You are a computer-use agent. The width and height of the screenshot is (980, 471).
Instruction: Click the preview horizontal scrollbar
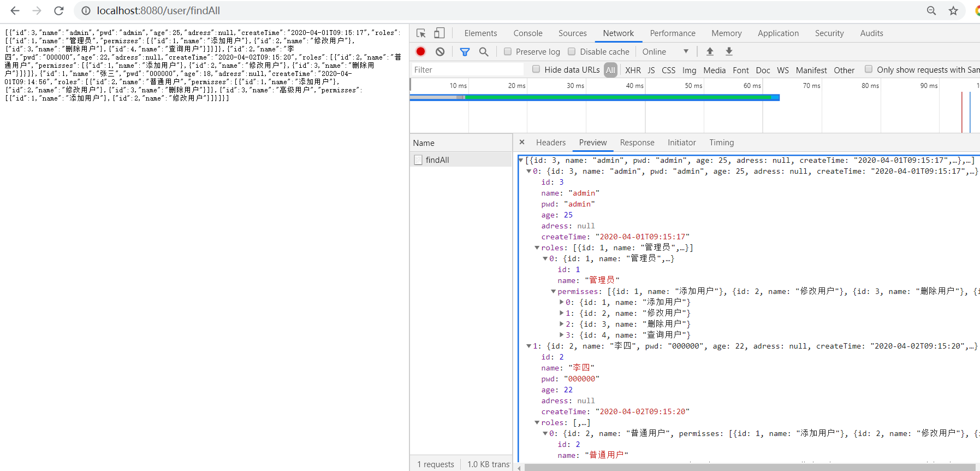[749, 467]
